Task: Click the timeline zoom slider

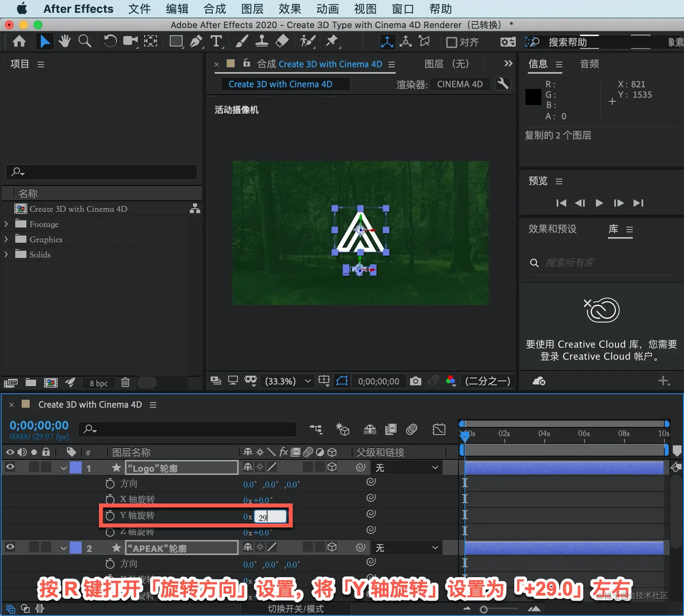Action: click(499, 609)
